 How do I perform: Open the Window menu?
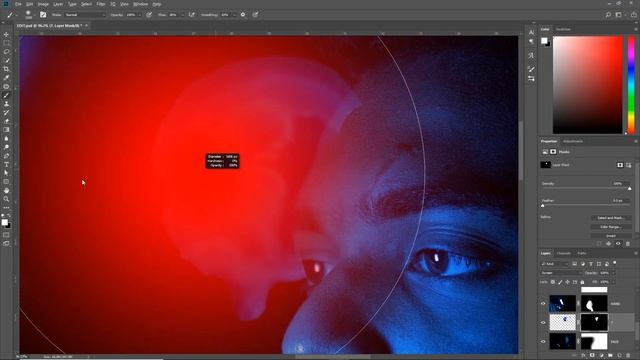[141, 4]
